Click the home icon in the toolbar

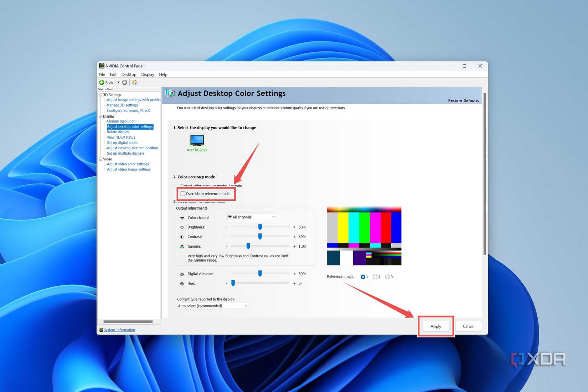(134, 82)
